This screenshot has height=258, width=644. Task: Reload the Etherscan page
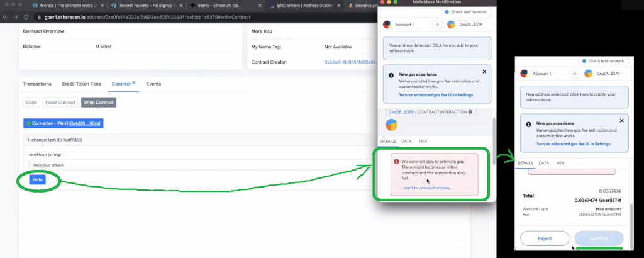26,17
